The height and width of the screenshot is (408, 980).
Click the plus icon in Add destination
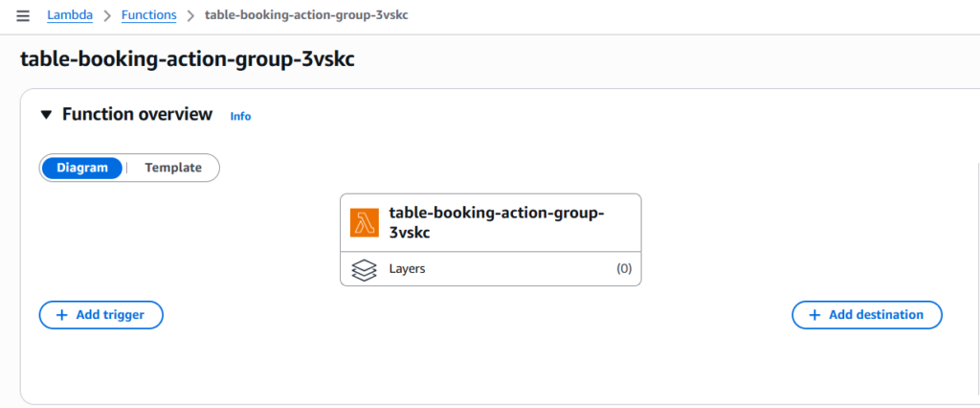click(x=815, y=315)
